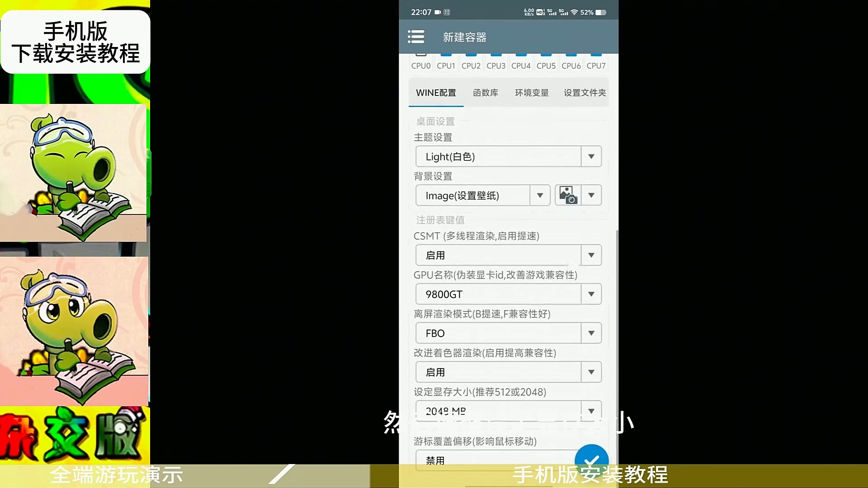This screenshot has width=868, height=488.
Task: Expand the CSMT 启用 dropdown
Action: (x=591, y=255)
